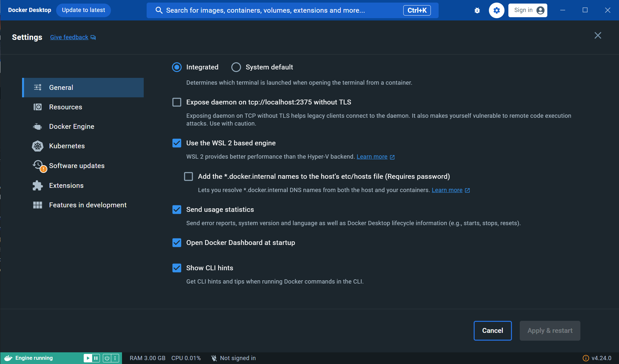Click the Docker Engine icon
Image resolution: width=619 pixels, height=364 pixels.
(38, 126)
